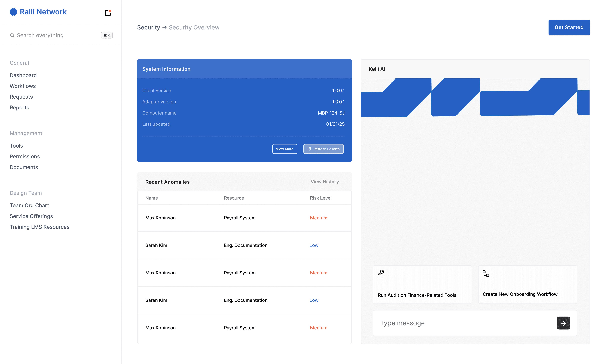This screenshot has height=364, width=612.
Task: Click the View More button
Action: click(284, 149)
